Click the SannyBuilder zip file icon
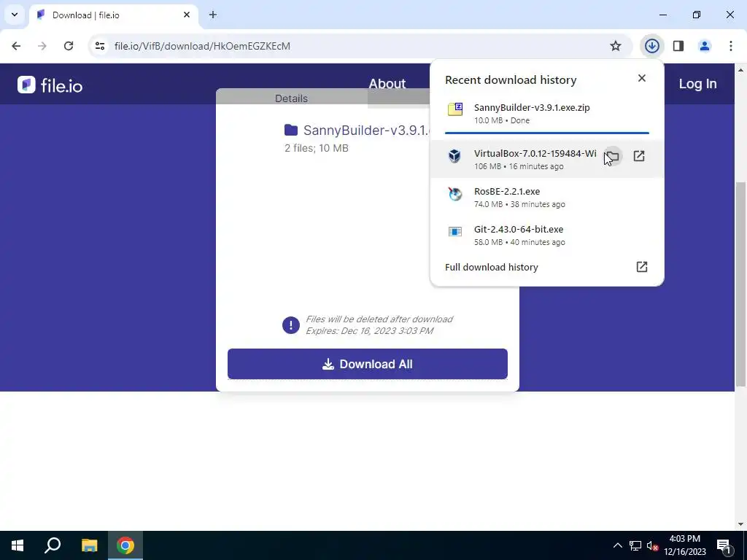747x560 pixels. coord(455,109)
